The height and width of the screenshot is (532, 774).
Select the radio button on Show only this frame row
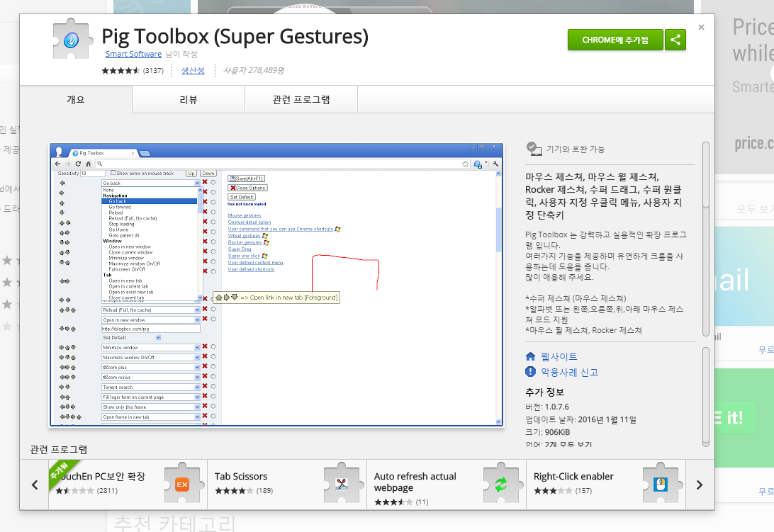click(213, 406)
